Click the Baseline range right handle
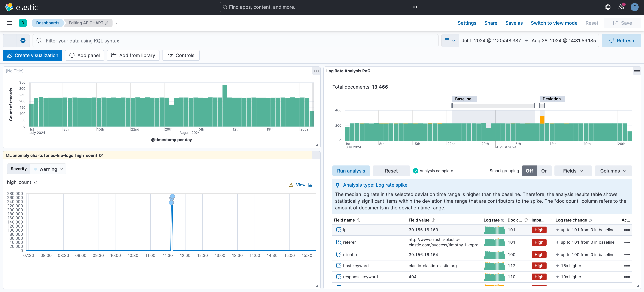Screen dimensions: 644x292 [x=534, y=106]
